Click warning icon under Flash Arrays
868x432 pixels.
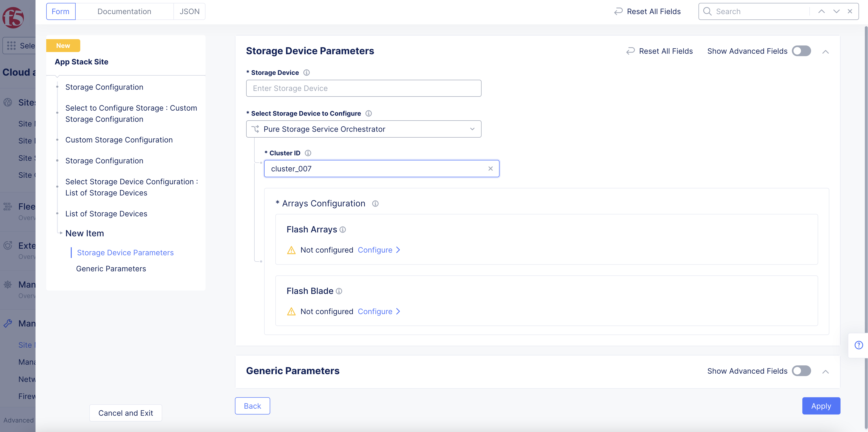[291, 250]
